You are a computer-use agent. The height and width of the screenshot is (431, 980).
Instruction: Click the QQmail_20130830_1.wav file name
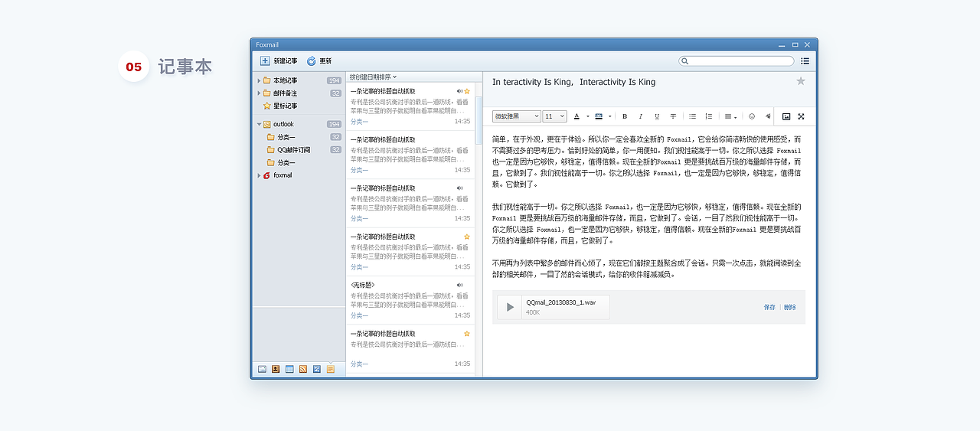point(561,302)
